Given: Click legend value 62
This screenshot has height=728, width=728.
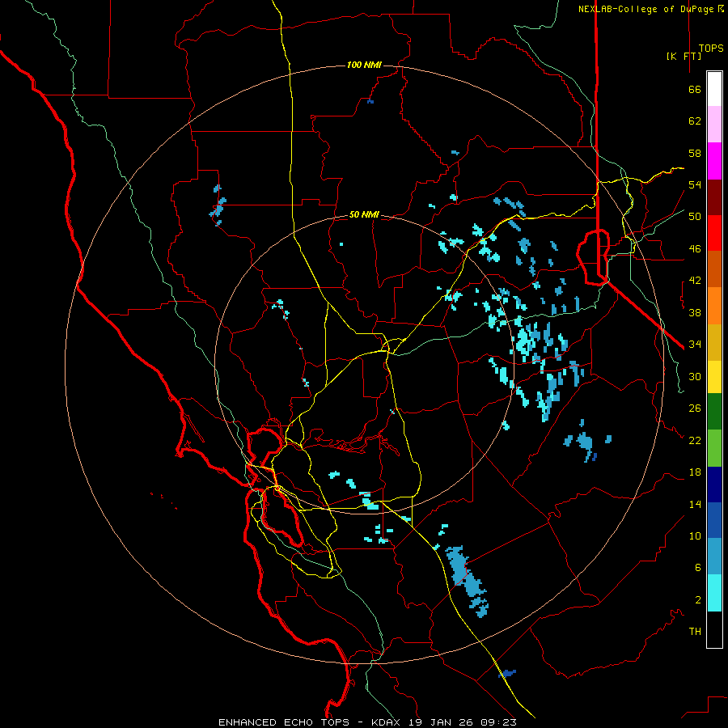Looking at the screenshot, I should 695,121.
